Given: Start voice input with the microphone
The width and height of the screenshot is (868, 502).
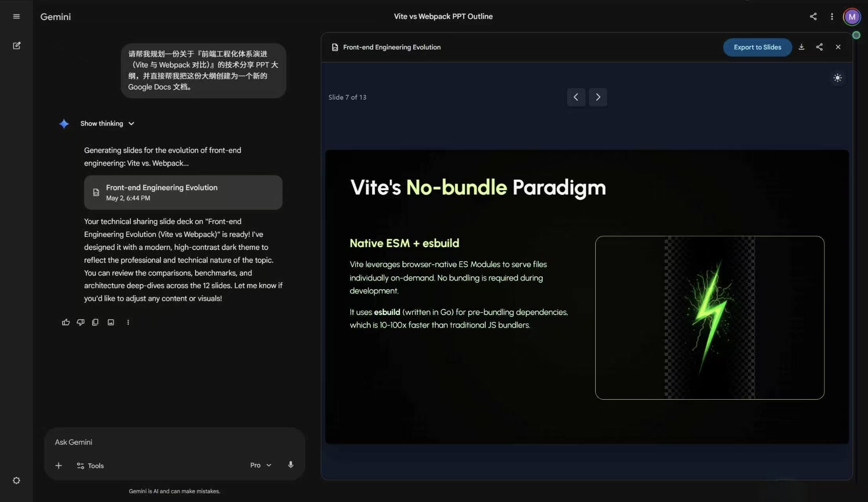Looking at the screenshot, I should [x=290, y=465].
